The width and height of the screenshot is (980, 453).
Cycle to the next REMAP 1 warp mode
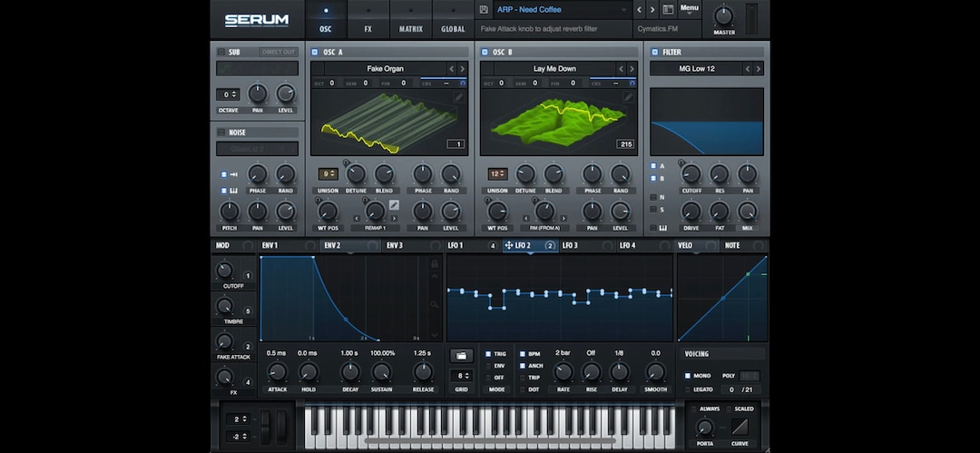pos(395,219)
